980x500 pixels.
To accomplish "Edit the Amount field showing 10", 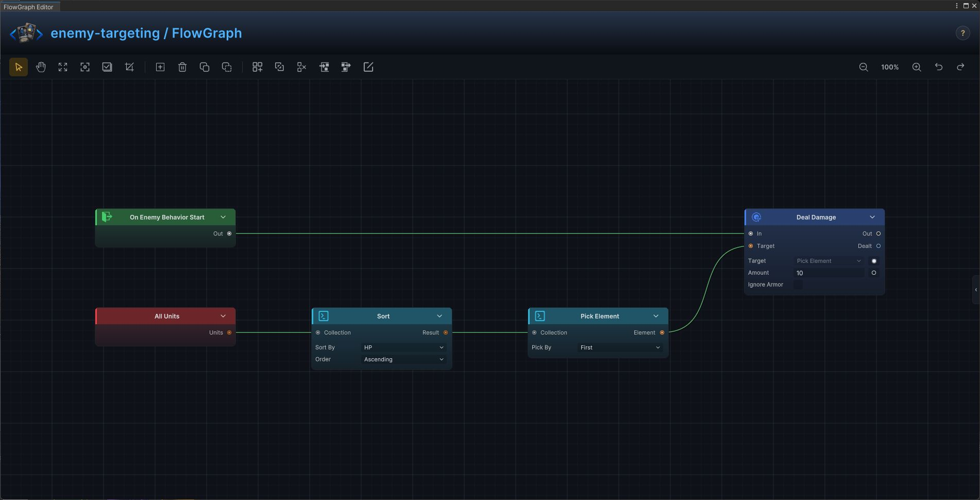I will [x=829, y=273].
